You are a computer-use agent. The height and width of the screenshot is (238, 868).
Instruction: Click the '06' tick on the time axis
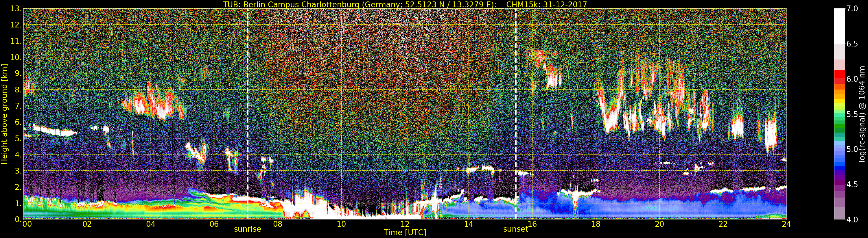click(214, 224)
